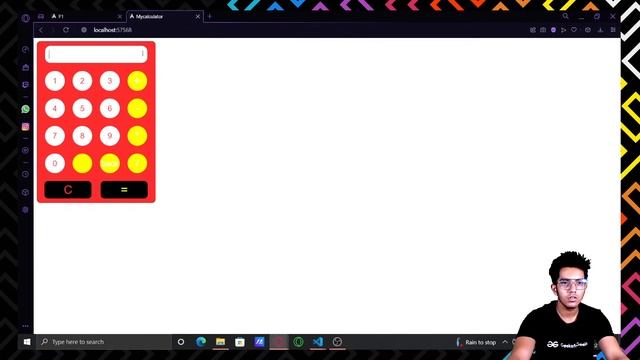Screen dimensions: 640x360
Task: Open the tab islands icon left of tabs
Action: click(41, 16)
